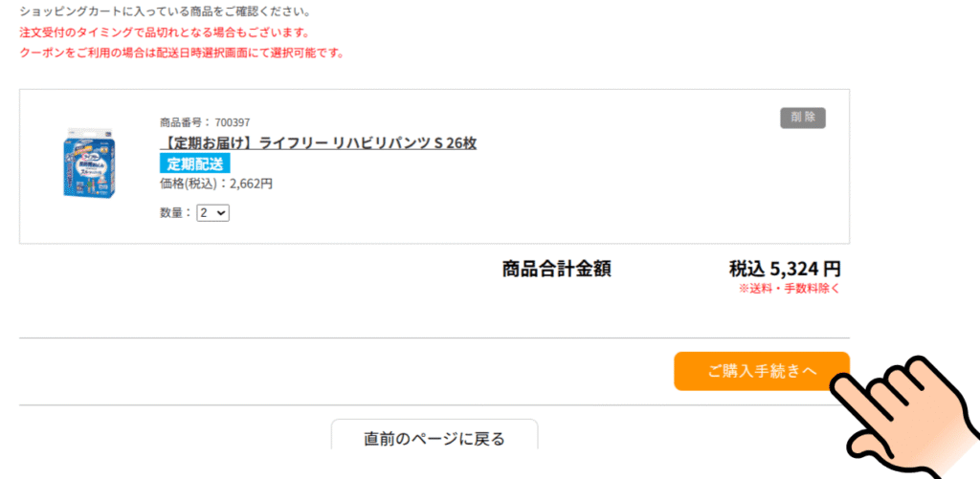Open the ライフリー リハビリパンツ product thumbnail

tap(91, 163)
